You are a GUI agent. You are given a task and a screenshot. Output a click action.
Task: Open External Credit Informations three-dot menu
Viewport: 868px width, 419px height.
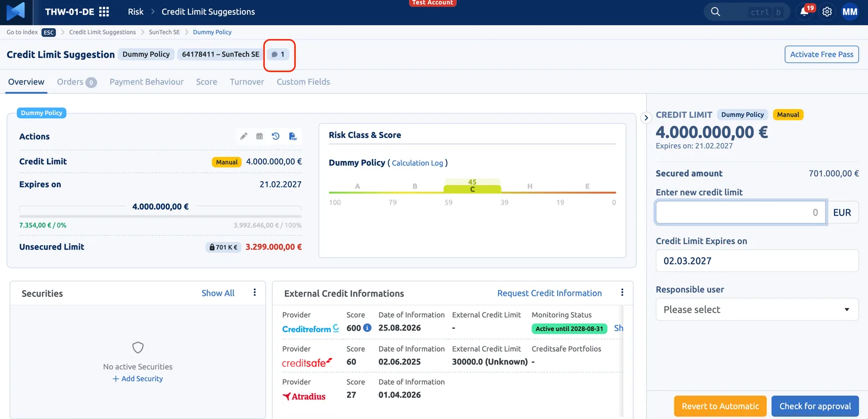click(622, 293)
